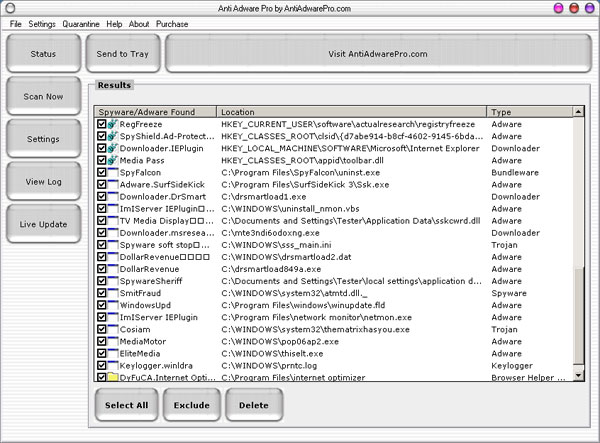The height and width of the screenshot is (443, 600).
Task: Click the Exclude button
Action: (192, 405)
